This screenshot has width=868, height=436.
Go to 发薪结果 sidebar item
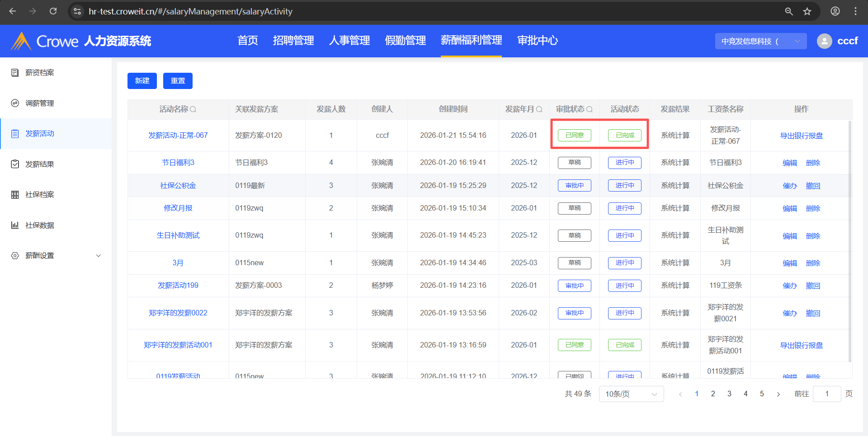click(40, 164)
